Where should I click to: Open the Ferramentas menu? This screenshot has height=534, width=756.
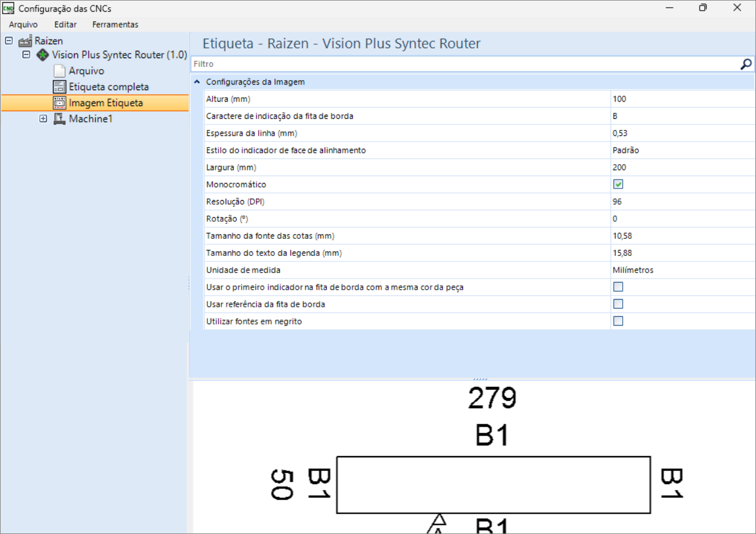pos(115,24)
